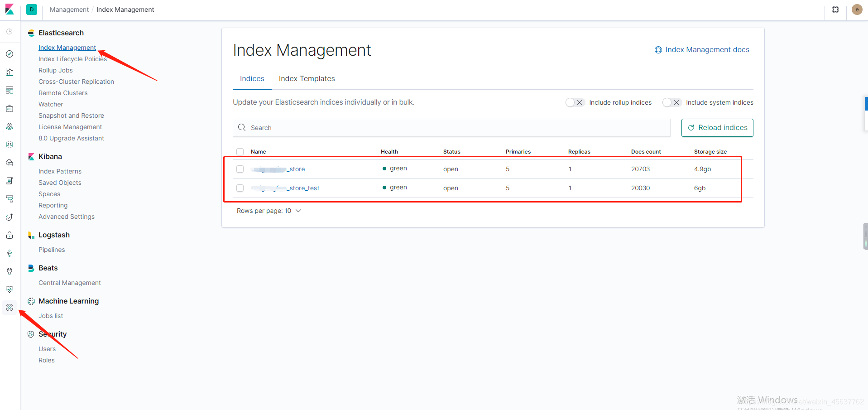
Task: Open Machine Learning icon in left rail
Action: coord(10,145)
